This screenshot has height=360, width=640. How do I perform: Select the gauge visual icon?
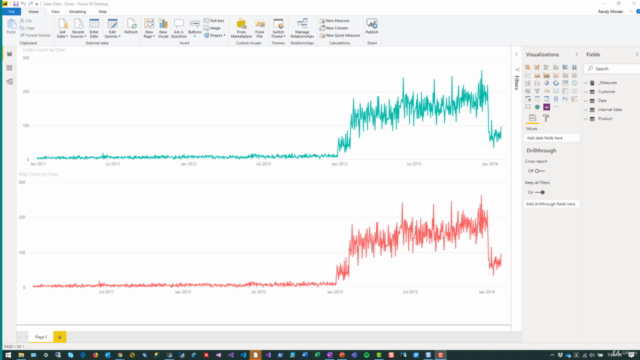point(547,91)
